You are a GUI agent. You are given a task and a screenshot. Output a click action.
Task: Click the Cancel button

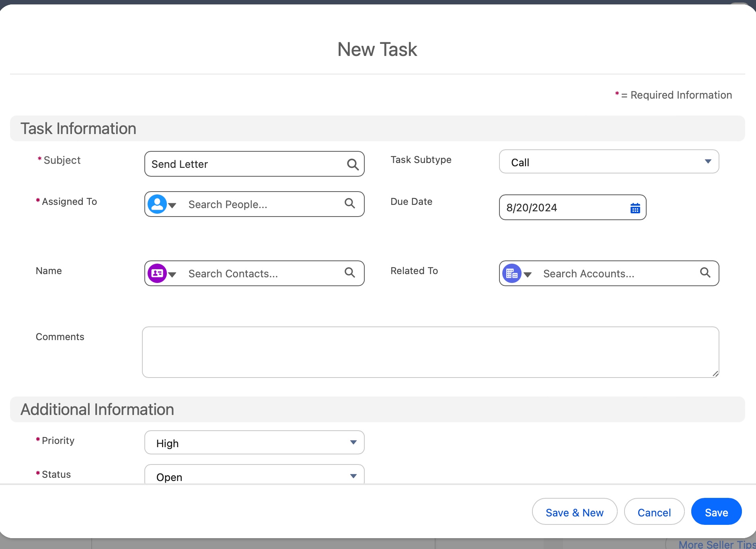654,512
